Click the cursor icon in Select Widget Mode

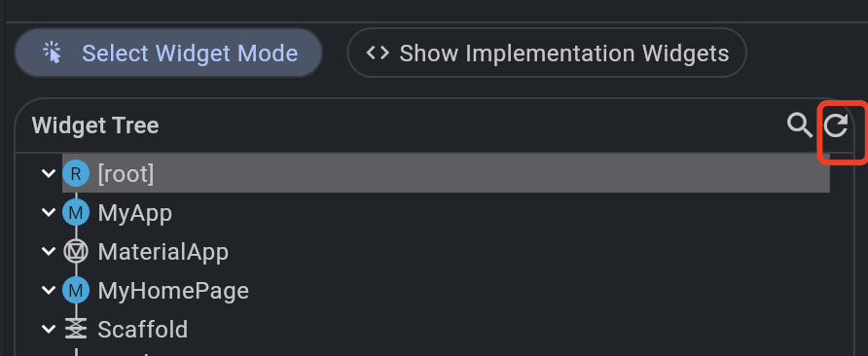(x=52, y=53)
